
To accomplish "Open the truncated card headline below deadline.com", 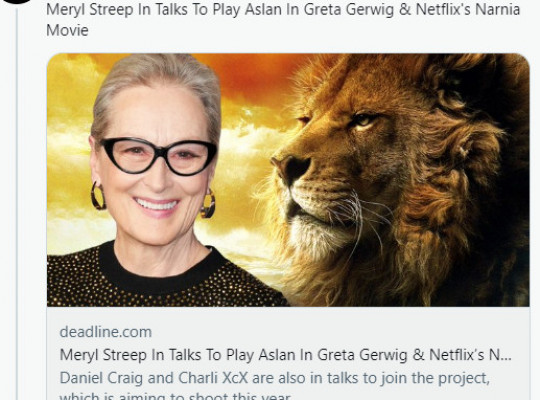I will click(285, 355).
